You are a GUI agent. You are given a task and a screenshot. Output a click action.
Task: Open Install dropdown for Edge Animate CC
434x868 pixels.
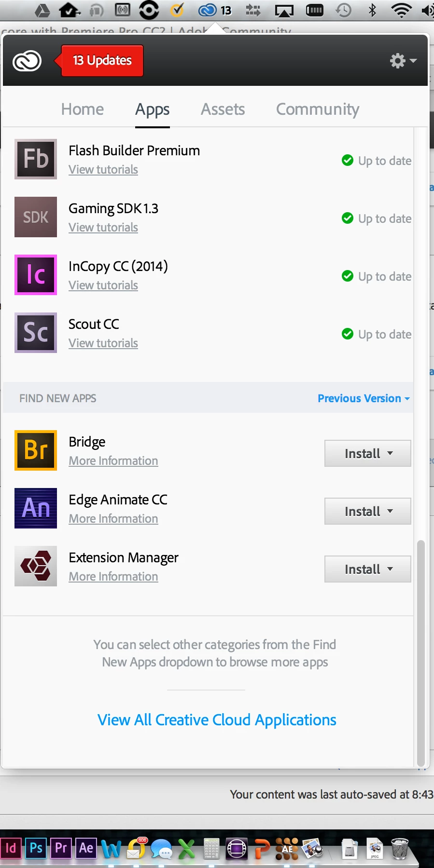tap(368, 511)
